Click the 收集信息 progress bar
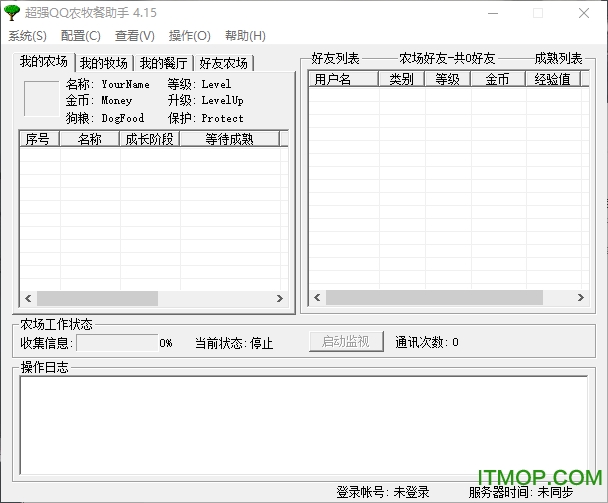Image resolution: width=608 pixels, height=503 pixels. click(117, 343)
